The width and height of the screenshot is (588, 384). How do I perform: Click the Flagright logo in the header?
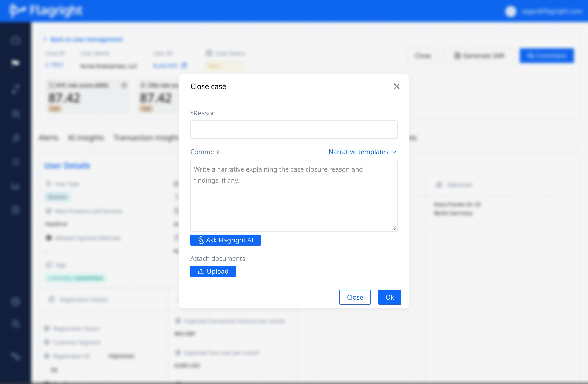click(x=46, y=11)
